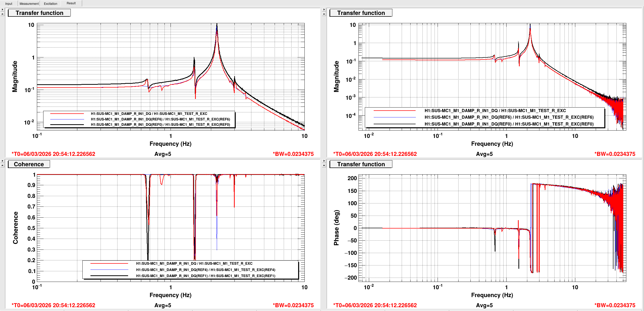The height and width of the screenshot is (311, 644).
Task: Click right-arrow icon beside upper-left magnitude plot
Action: pos(2,9)
